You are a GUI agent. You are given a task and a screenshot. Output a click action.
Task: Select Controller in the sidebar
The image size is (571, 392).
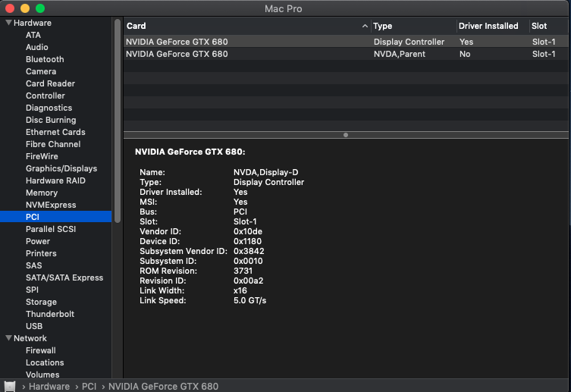(x=45, y=96)
